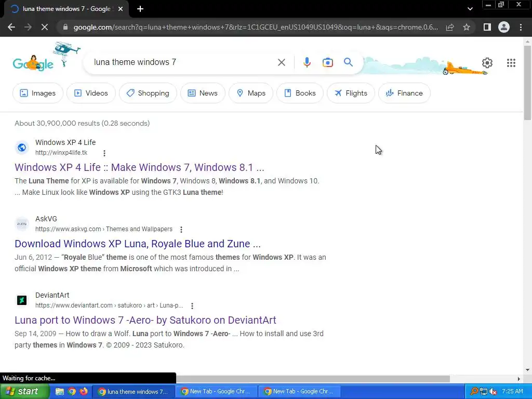Click the AskVG site favicon
The image size is (532, 399).
(22, 224)
